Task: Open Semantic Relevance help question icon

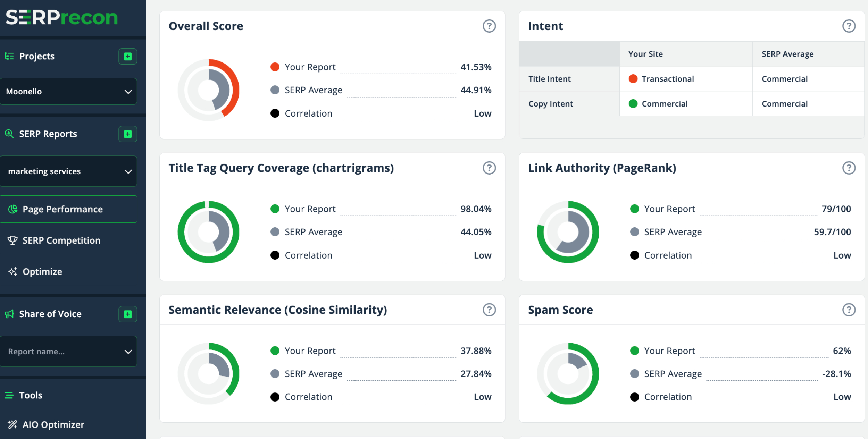Action: (x=489, y=310)
